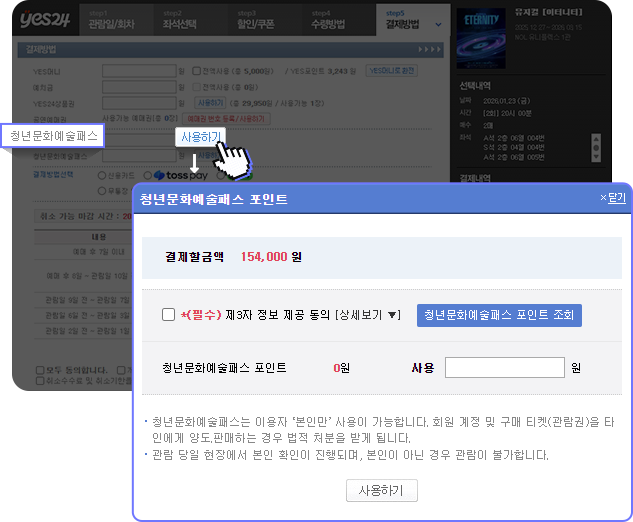Click the YES머니로 환전 button
This screenshot has height=522, width=633.
tap(392, 71)
